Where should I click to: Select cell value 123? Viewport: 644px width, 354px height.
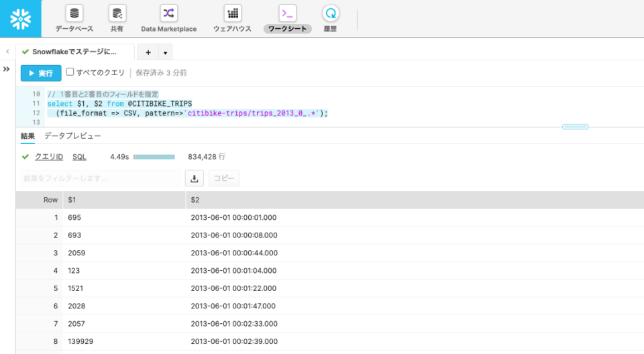pos(74,271)
